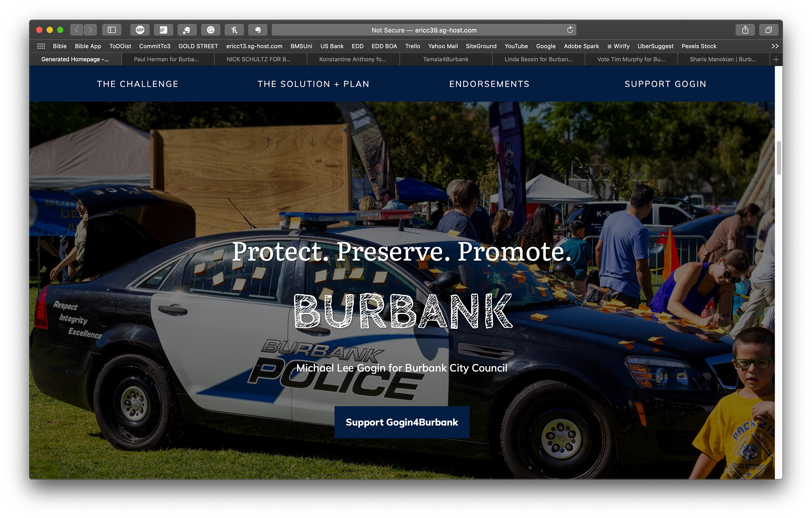Open the EDD bookmark
The image size is (812, 518).
click(357, 46)
